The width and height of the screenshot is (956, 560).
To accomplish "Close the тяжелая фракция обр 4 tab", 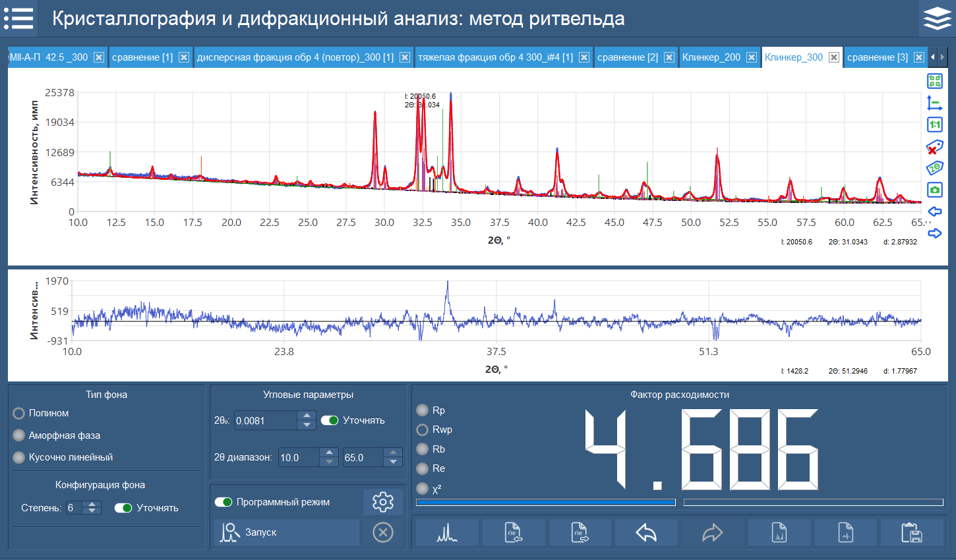I will pos(583,57).
